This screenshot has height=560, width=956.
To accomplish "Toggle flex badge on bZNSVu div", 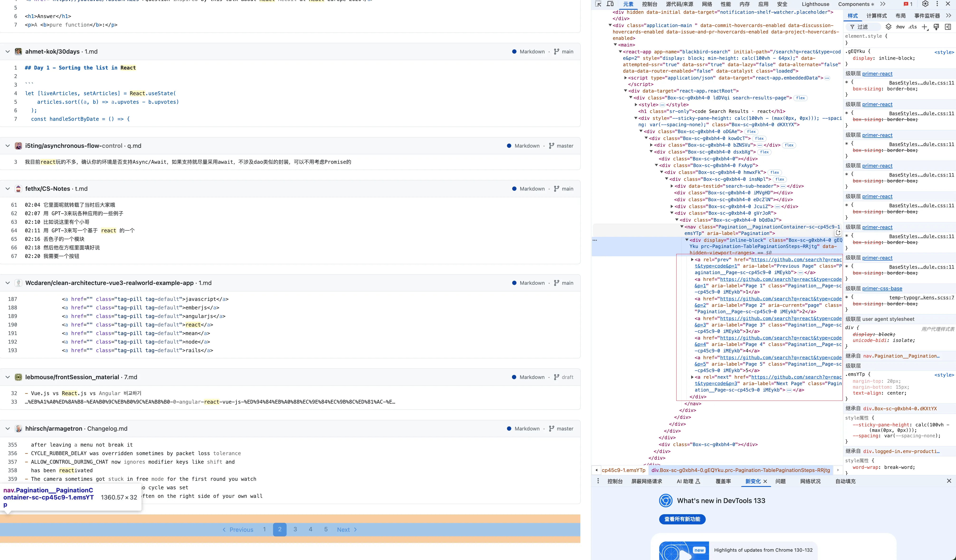I will point(789,145).
